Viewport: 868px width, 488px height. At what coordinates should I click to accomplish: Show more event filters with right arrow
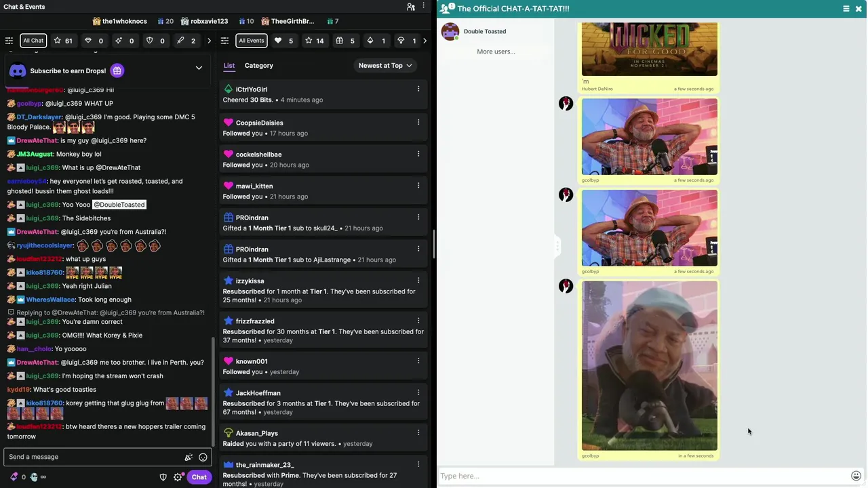425,41
